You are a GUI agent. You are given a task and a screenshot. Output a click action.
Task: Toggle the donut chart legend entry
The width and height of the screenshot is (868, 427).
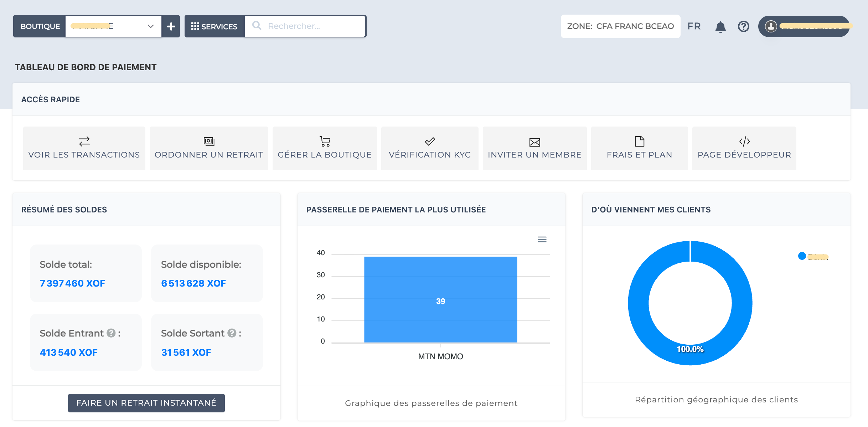click(x=813, y=256)
